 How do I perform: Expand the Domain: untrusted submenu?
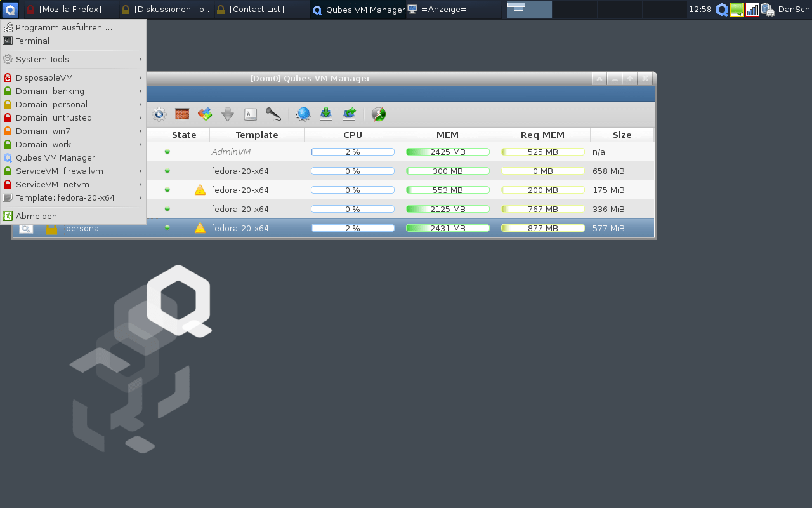click(x=73, y=117)
